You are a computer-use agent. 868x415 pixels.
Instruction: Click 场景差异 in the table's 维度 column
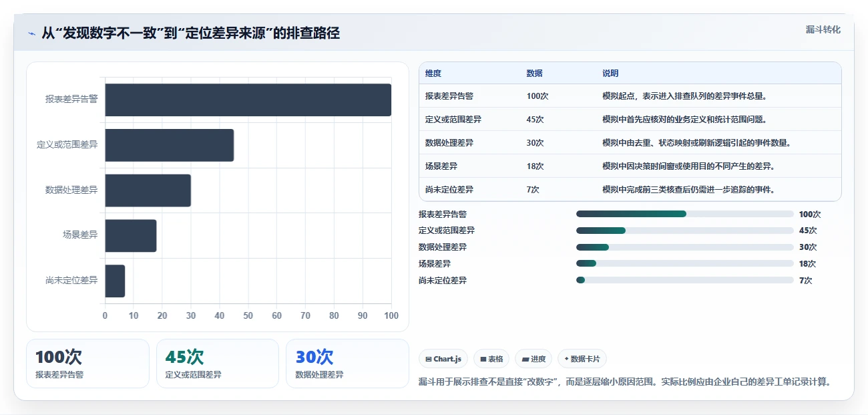[441, 166]
